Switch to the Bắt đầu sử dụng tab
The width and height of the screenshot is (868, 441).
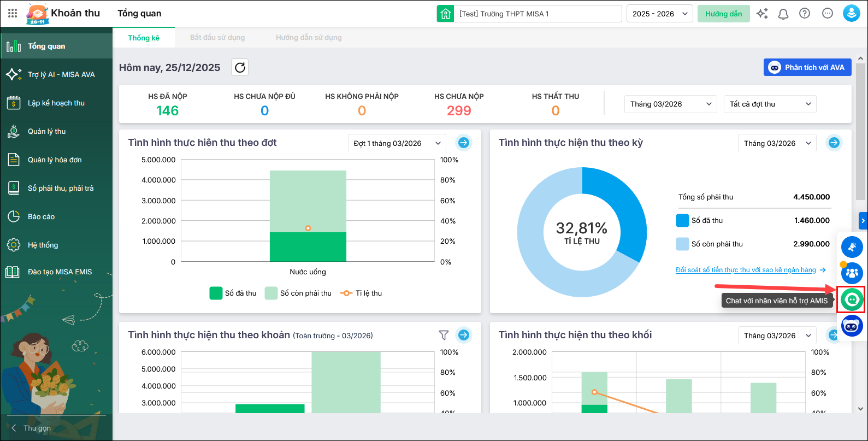(217, 38)
